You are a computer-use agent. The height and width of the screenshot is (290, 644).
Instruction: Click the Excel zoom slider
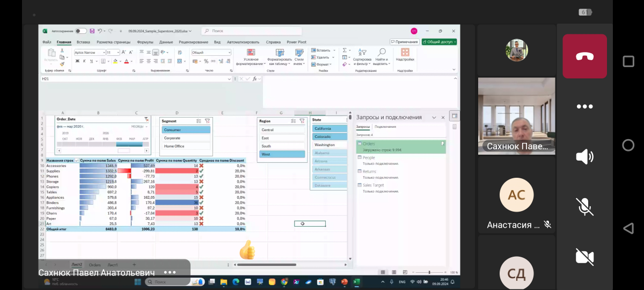pyautogui.click(x=429, y=272)
